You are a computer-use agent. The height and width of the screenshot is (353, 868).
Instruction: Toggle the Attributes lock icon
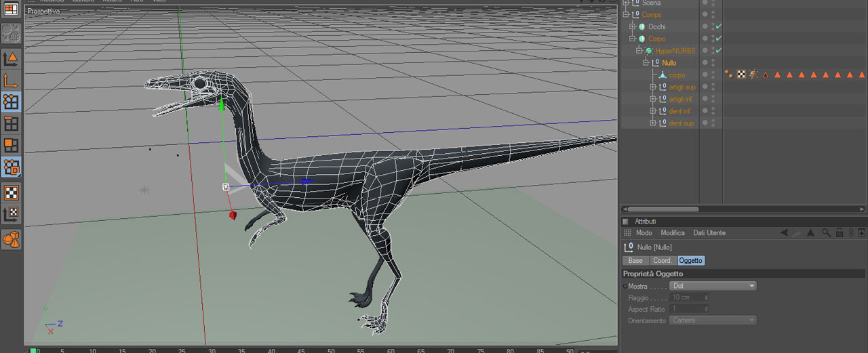[x=840, y=233]
